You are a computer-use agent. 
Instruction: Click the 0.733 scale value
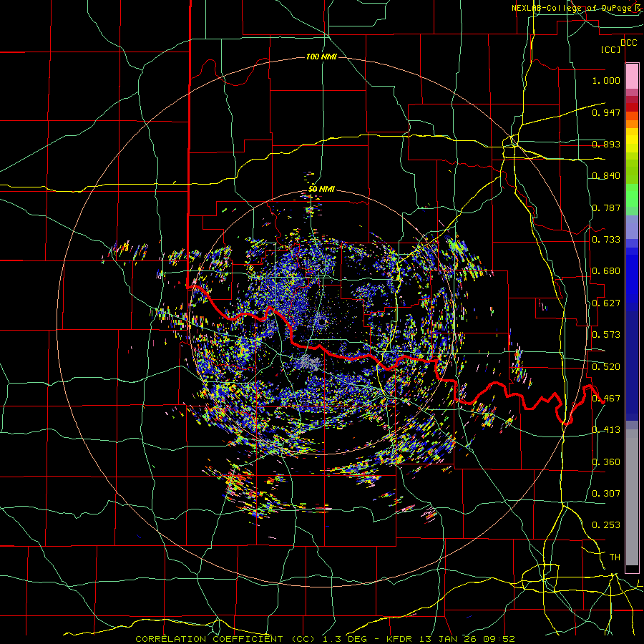pos(606,240)
